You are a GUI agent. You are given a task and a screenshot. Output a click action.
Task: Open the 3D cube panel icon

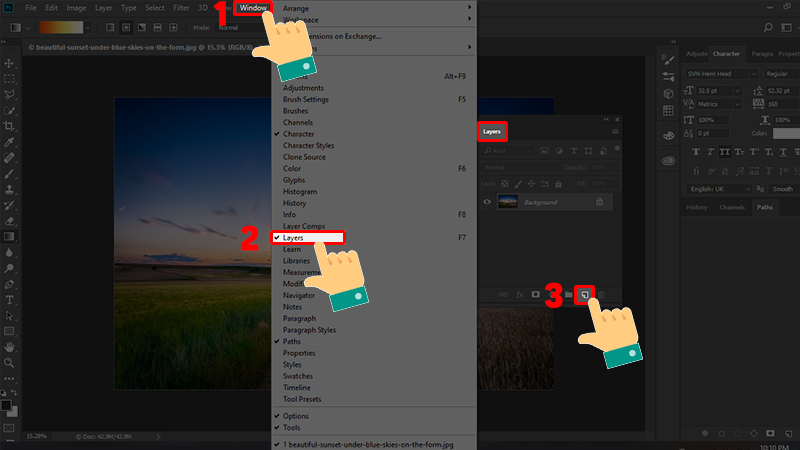pyautogui.click(x=668, y=93)
